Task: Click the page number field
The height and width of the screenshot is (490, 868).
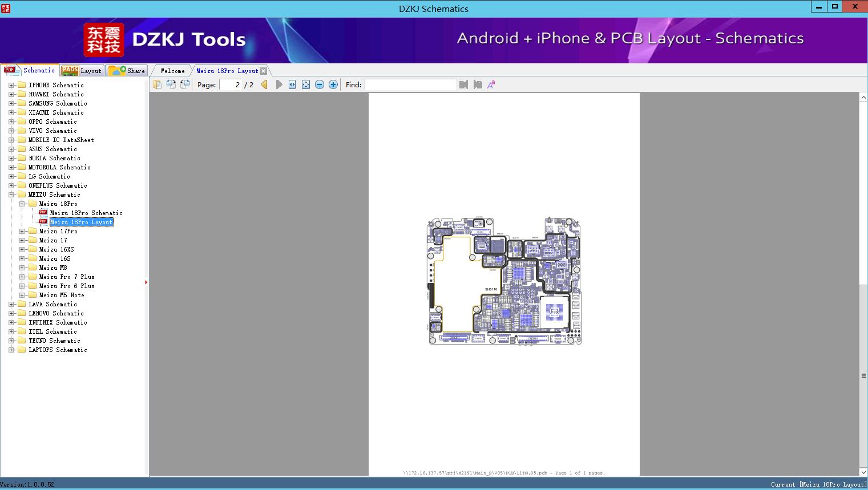Action: [230, 84]
